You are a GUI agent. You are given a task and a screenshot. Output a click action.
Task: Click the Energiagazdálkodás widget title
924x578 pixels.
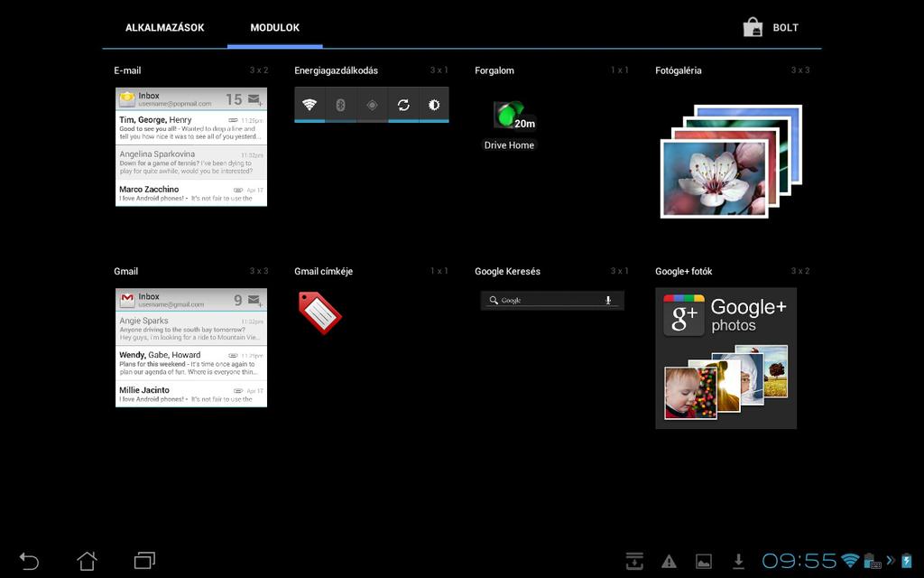pos(336,70)
